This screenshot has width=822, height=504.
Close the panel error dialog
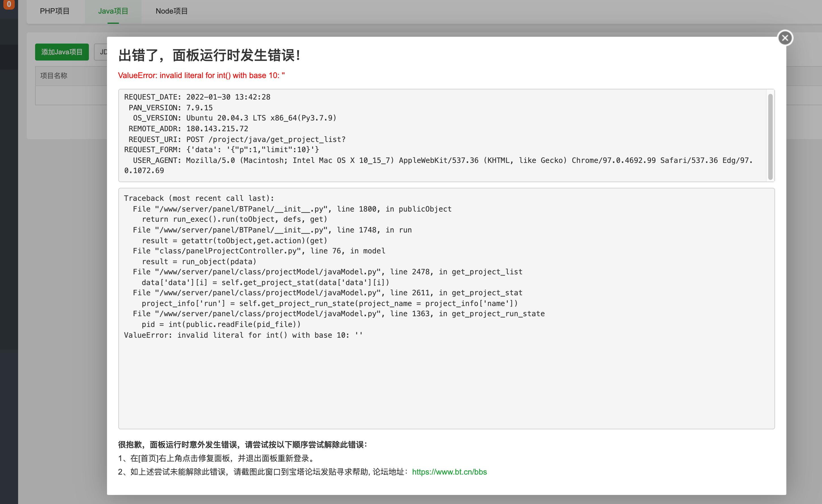(x=785, y=38)
